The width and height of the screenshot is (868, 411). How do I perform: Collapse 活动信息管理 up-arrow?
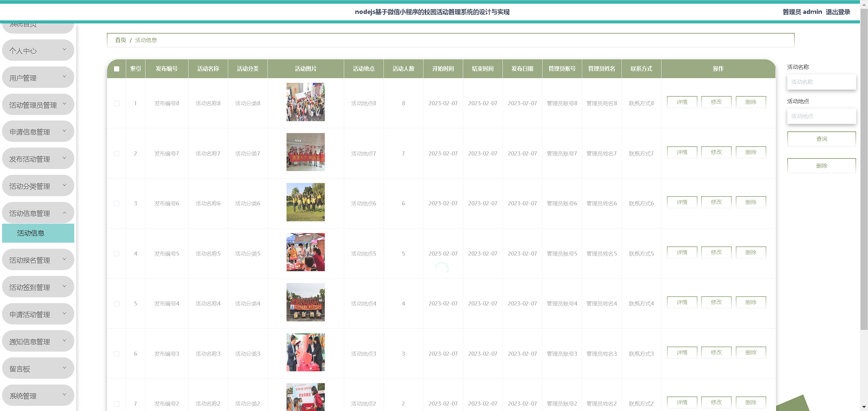[64, 212]
